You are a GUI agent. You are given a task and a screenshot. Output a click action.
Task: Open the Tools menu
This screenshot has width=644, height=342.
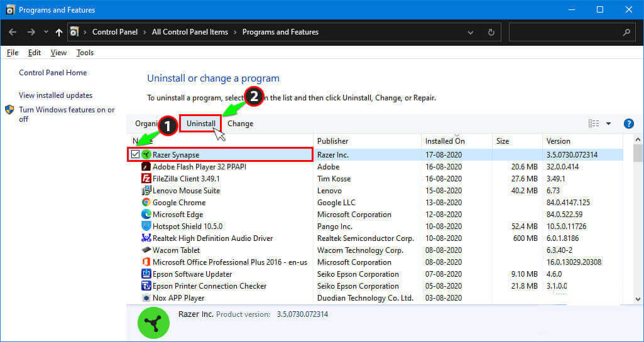point(85,53)
